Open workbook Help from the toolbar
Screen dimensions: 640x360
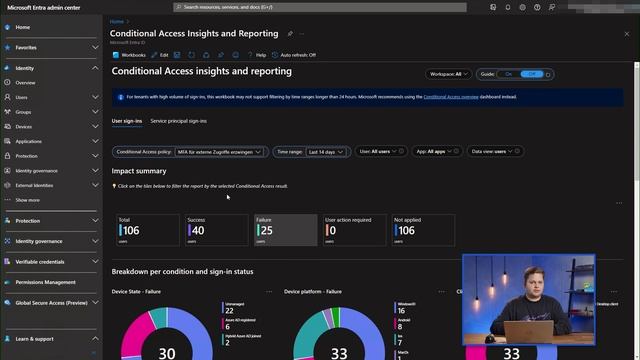[x=257, y=55]
